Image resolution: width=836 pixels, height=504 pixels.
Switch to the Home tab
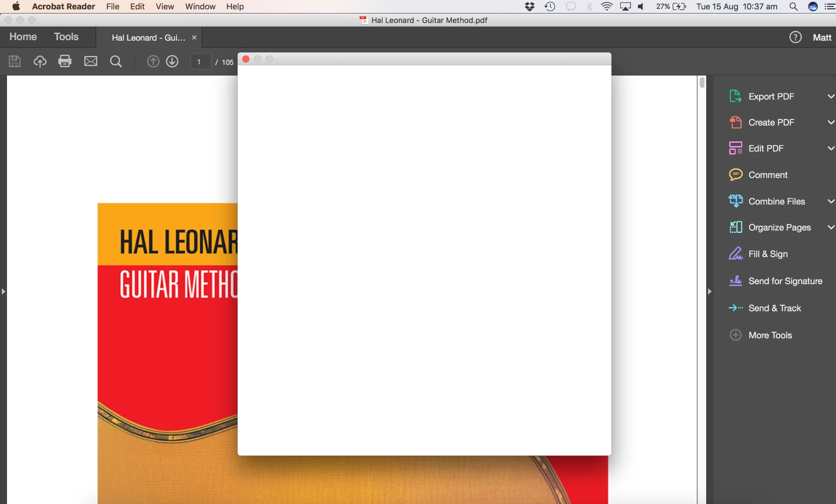(23, 37)
